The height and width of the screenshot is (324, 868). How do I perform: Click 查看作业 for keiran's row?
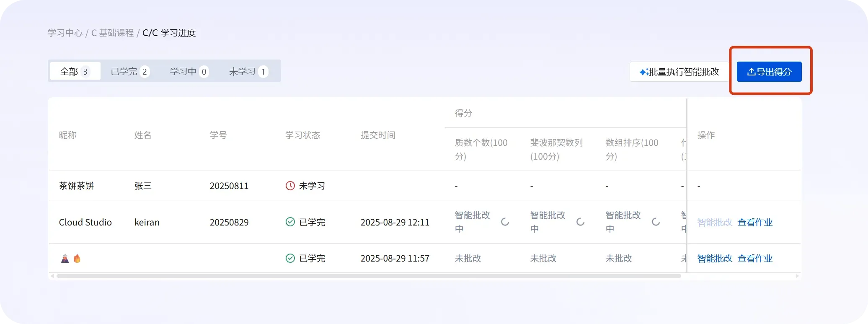tap(755, 222)
